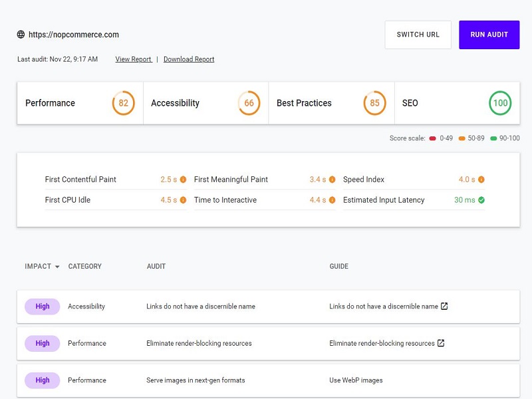Open the View Report link

coord(134,59)
